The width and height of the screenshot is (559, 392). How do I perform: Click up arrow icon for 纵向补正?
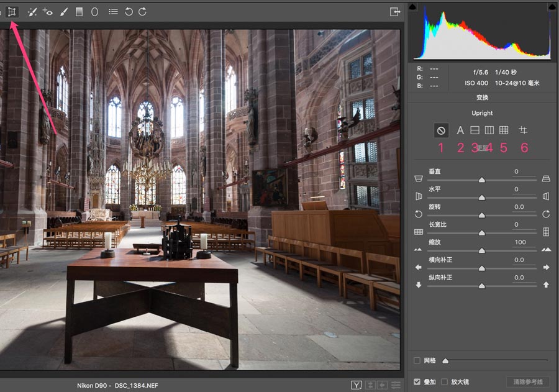pos(546,285)
